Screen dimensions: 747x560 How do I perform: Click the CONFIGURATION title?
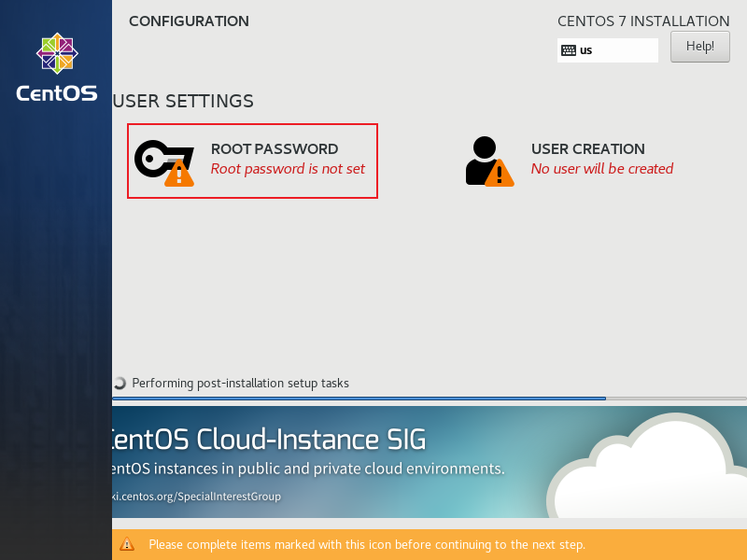pyautogui.click(x=189, y=21)
